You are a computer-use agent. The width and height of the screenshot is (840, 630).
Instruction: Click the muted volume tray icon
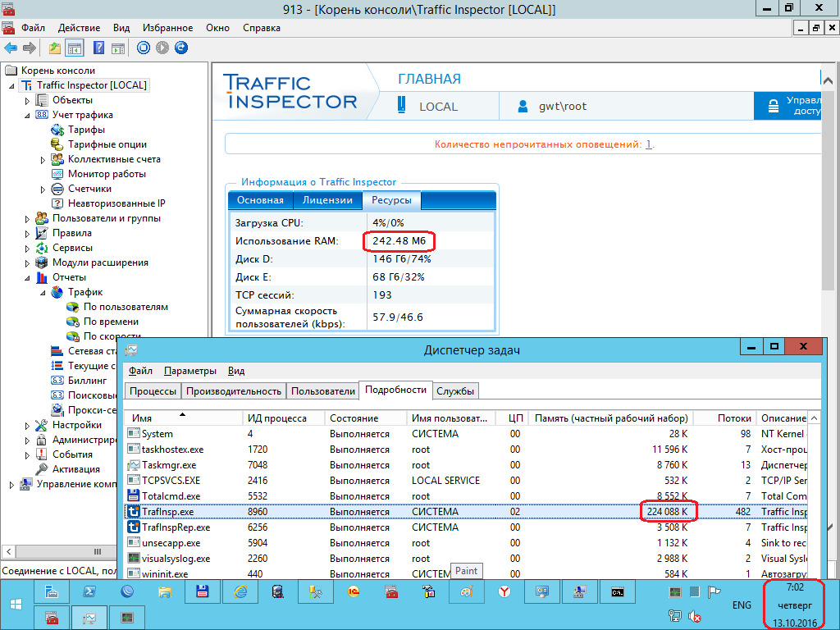tap(695, 617)
